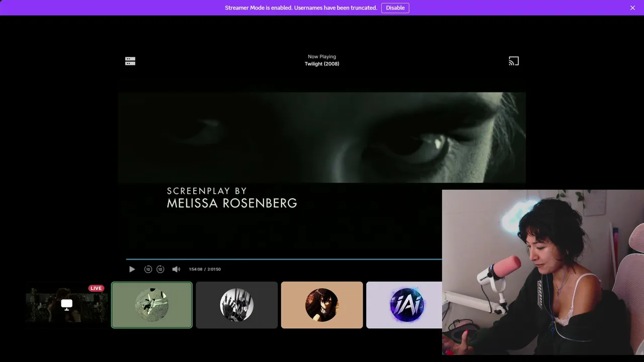
Task: Click the 'Now Playing' label
Action: 322,57
